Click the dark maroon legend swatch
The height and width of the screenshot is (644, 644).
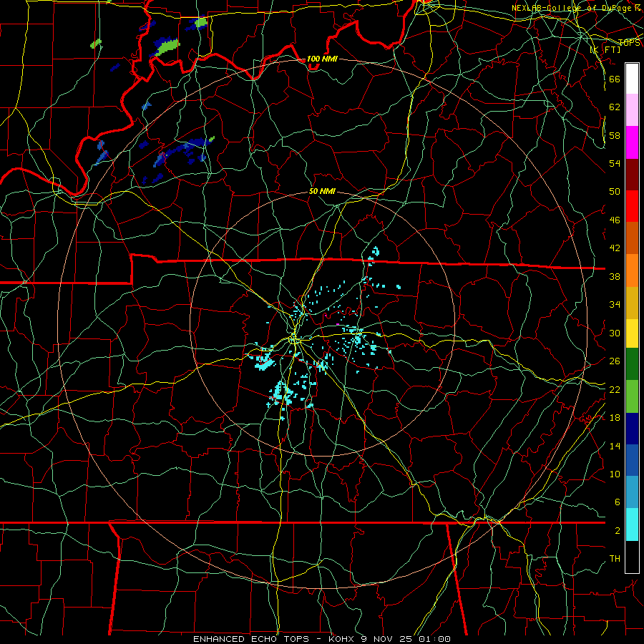pos(632,174)
